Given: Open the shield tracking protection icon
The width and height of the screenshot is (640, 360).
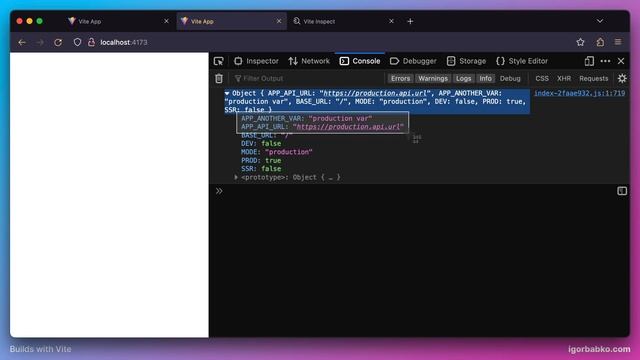Looking at the screenshot, I should point(77,42).
